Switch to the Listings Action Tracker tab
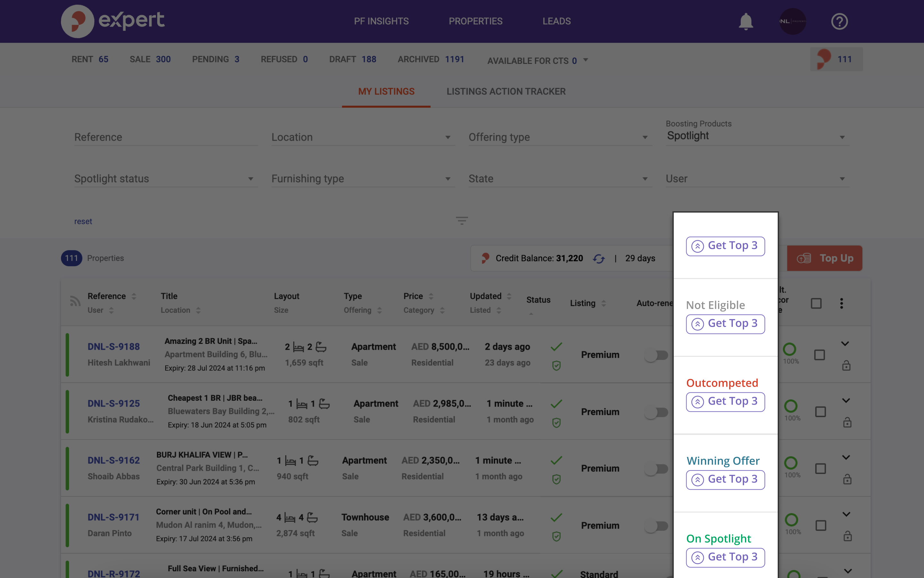The height and width of the screenshot is (578, 924). tap(506, 92)
